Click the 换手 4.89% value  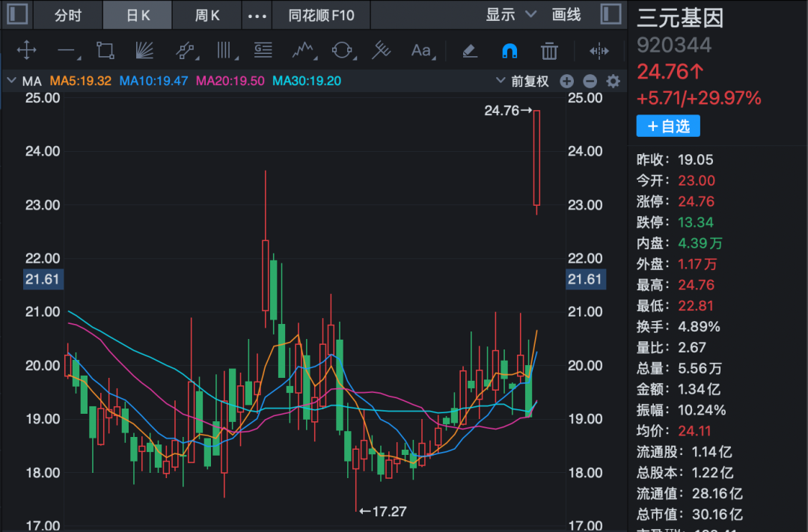[x=700, y=327]
